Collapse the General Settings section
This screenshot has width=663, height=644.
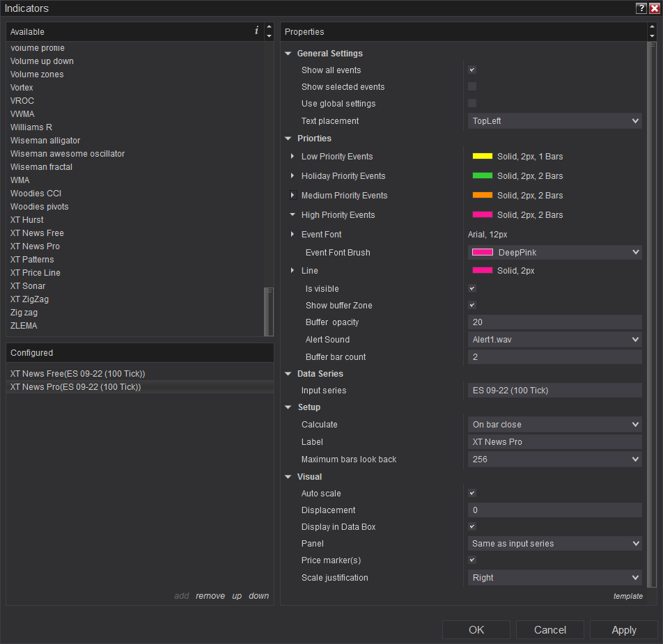click(288, 53)
